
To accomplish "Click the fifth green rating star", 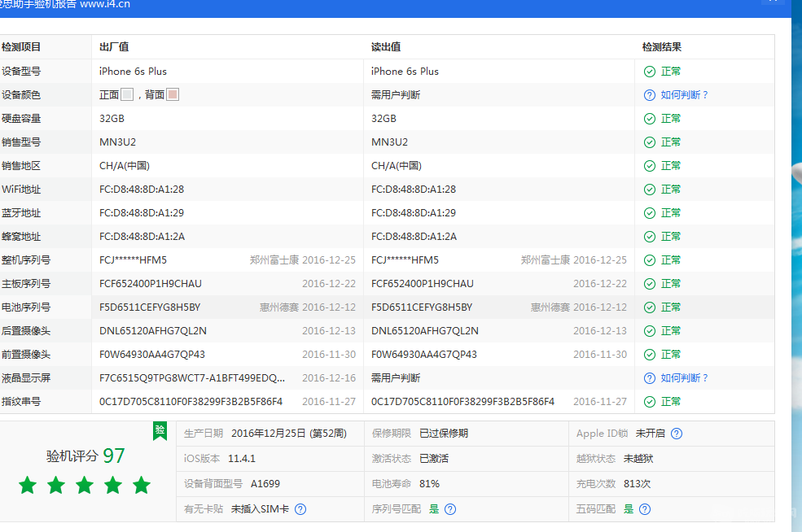I will (142, 485).
